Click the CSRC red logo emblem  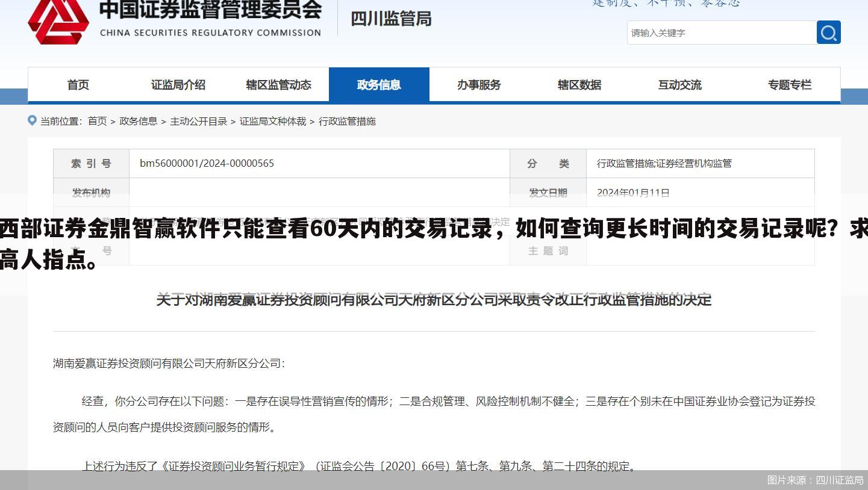click(58, 22)
